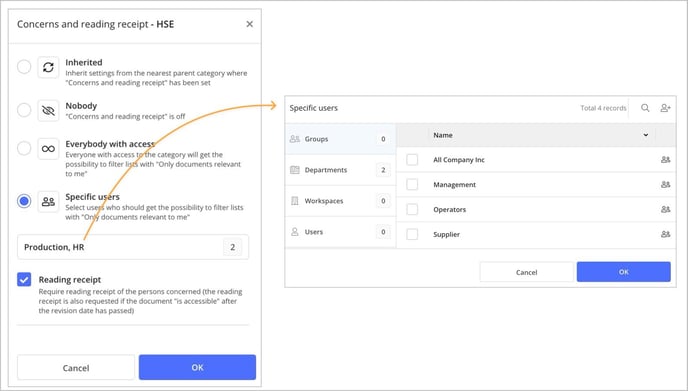
Task: Select the Operators row text
Action: (x=450, y=209)
